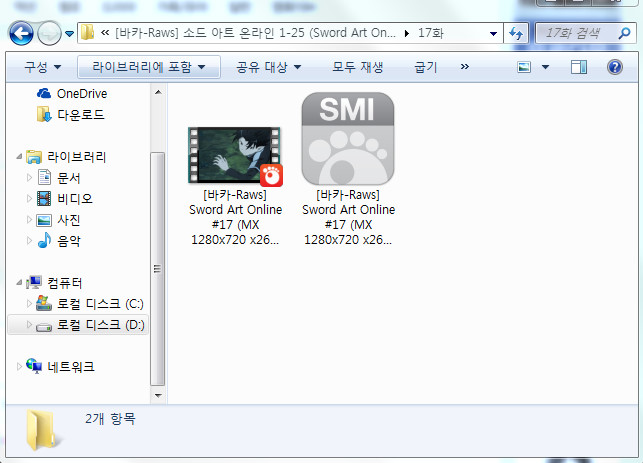643x463 pixels.
Task: Expand the 로컬 디스크 (C:) node
Action: pyautogui.click(x=29, y=303)
